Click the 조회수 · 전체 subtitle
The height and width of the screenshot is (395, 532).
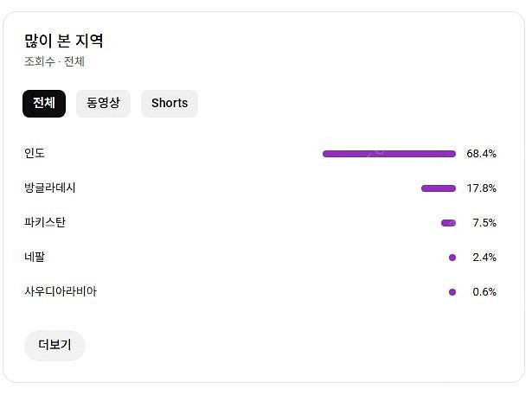54,62
